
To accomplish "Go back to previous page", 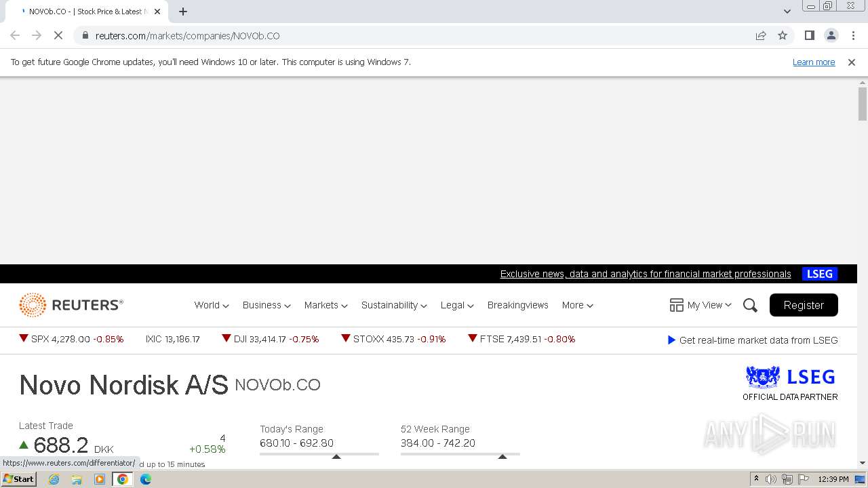I will point(15,35).
